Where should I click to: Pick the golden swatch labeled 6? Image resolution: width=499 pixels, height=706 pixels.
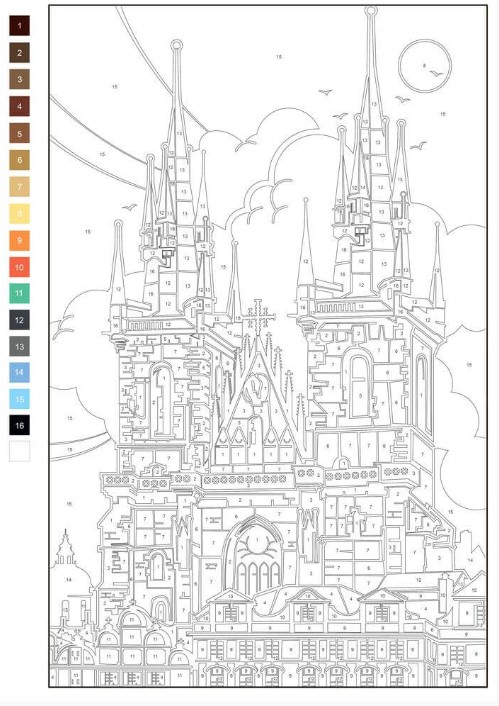coord(19,160)
